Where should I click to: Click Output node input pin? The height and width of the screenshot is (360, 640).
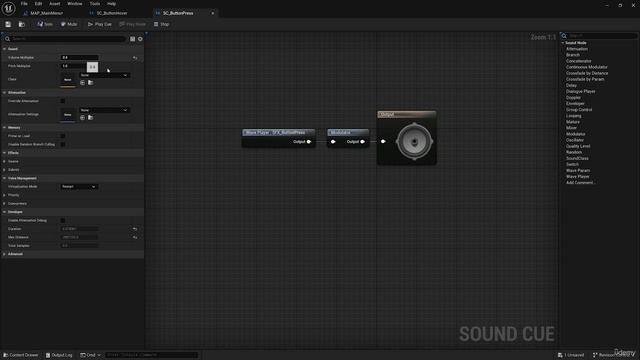(383, 141)
